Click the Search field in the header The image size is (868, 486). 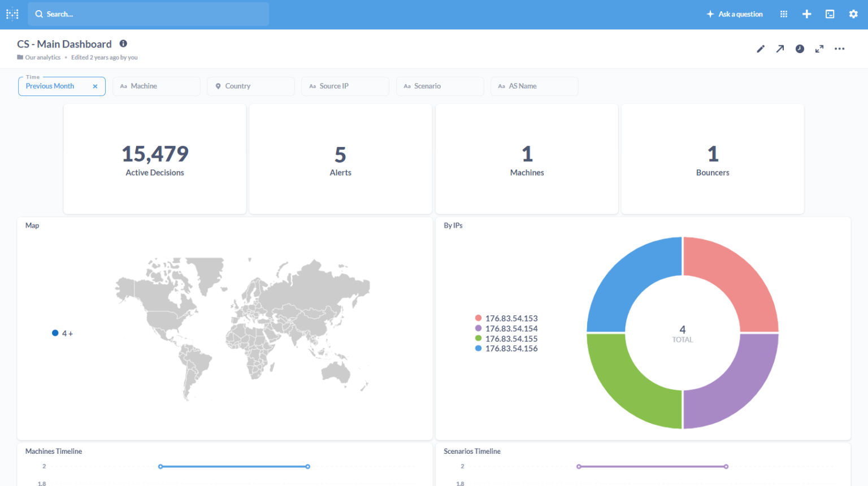point(148,14)
